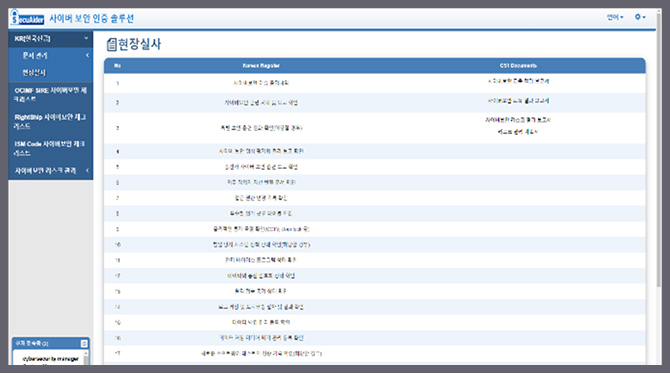Click the Korean Register column header

tap(261, 66)
